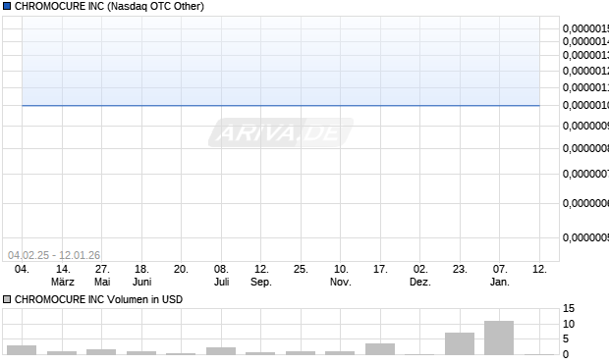This screenshot has height=364, width=609.
Task: Click the 02. Dez. axis label
Action: (420, 276)
